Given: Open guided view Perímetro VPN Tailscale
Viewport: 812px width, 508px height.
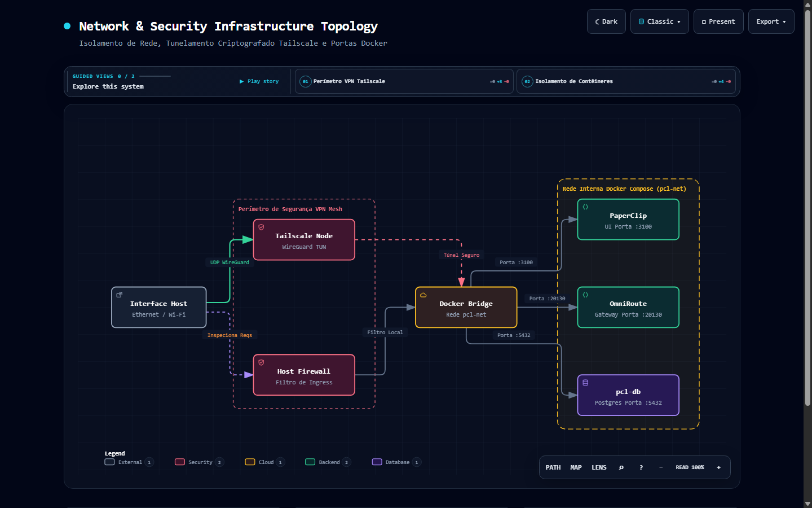Looking at the screenshot, I should tap(404, 81).
